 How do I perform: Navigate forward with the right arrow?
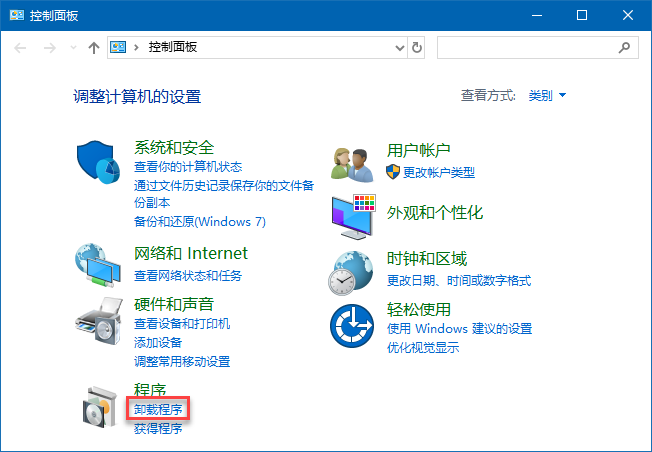[x=49, y=48]
